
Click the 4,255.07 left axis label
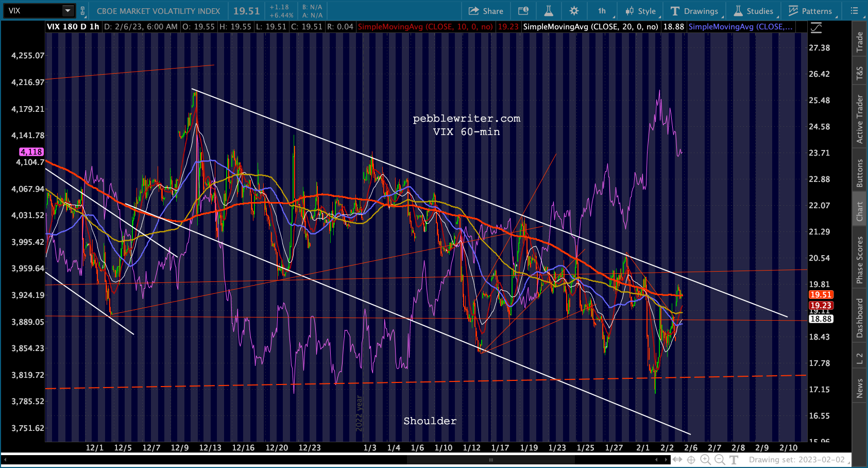point(28,56)
